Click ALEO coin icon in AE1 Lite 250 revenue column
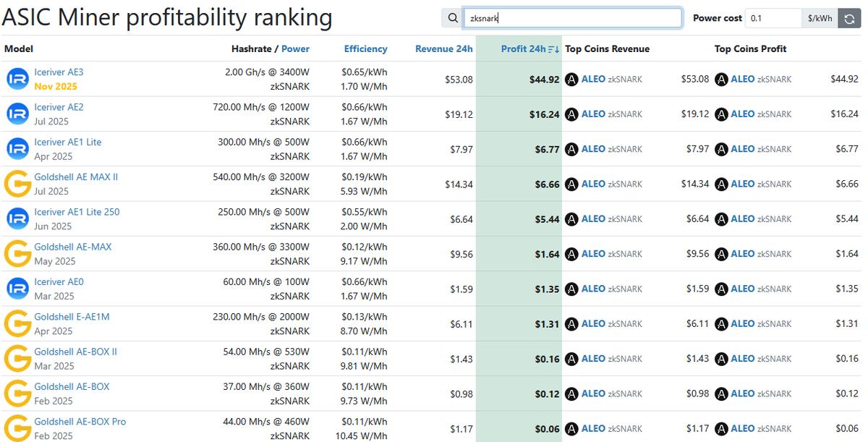Screen dimensions: 868x442 (571, 219)
